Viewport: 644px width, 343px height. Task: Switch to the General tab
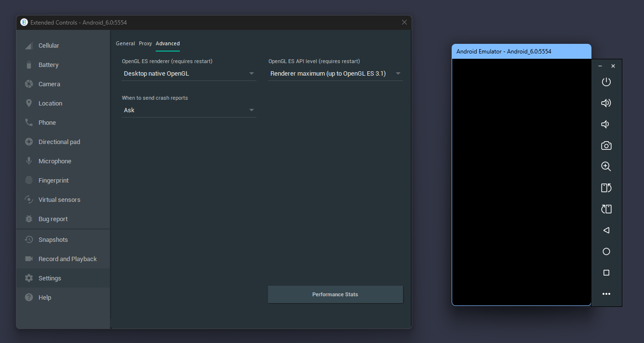click(125, 43)
